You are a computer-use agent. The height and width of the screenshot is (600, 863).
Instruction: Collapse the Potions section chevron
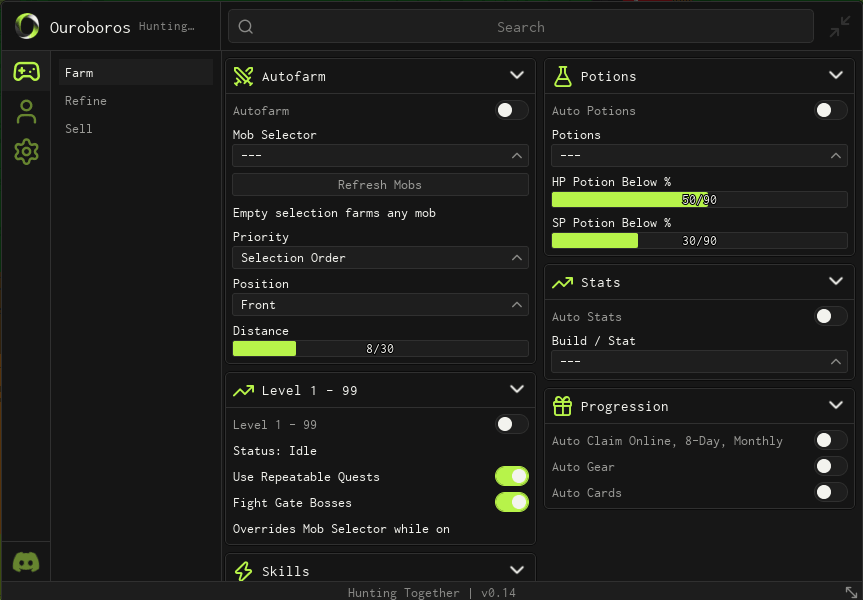836,75
